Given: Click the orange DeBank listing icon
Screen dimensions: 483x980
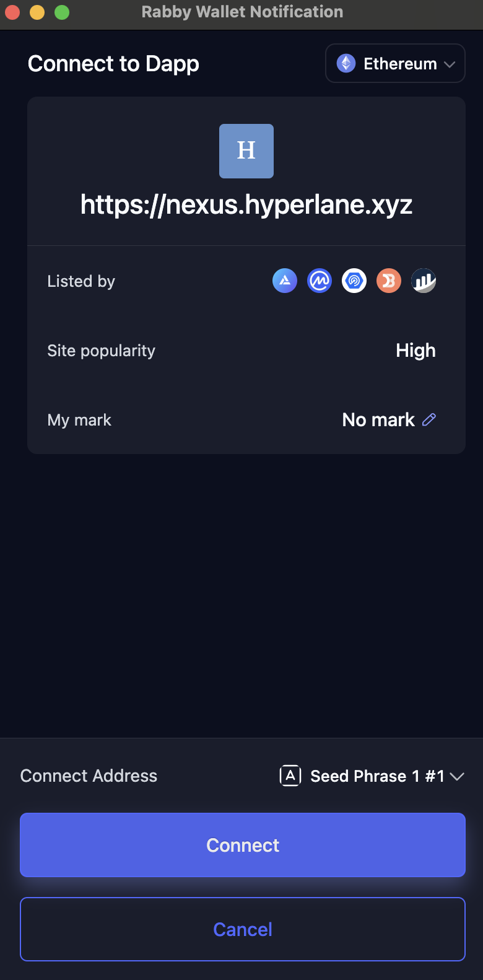Looking at the screenshot, I should (389, 281).
